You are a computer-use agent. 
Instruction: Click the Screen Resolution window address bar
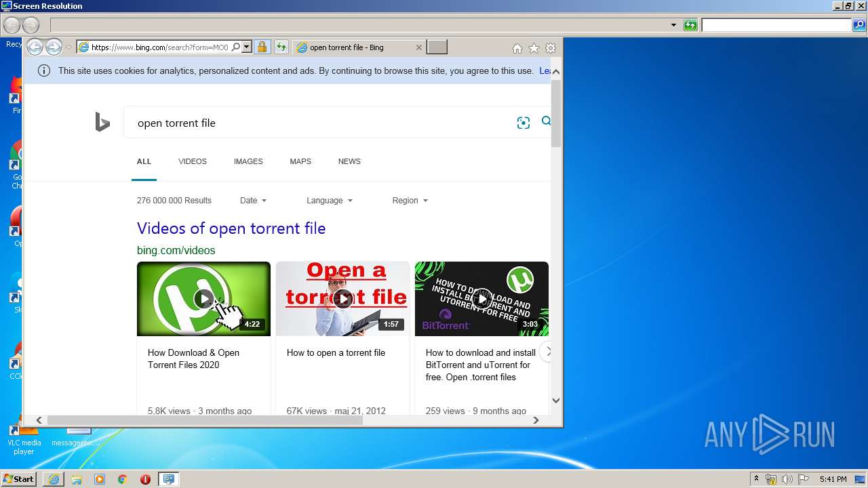[359, 25]
